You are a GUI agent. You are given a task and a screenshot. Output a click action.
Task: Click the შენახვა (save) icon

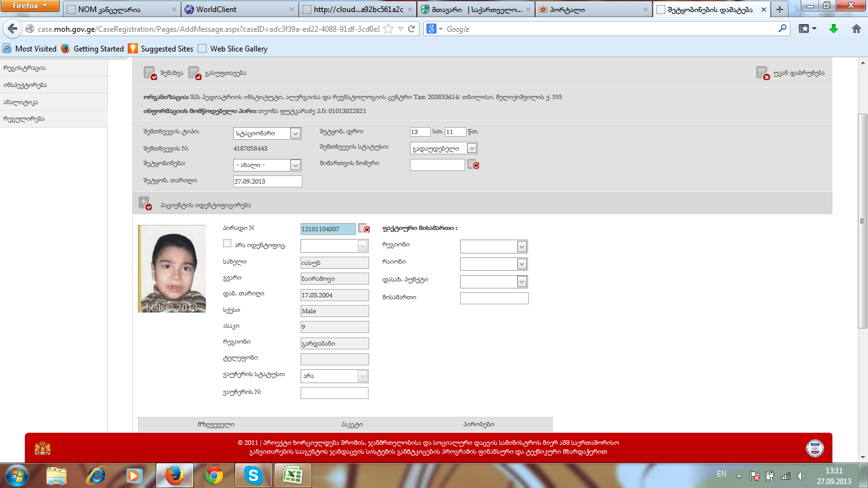(x=150, y=73)
